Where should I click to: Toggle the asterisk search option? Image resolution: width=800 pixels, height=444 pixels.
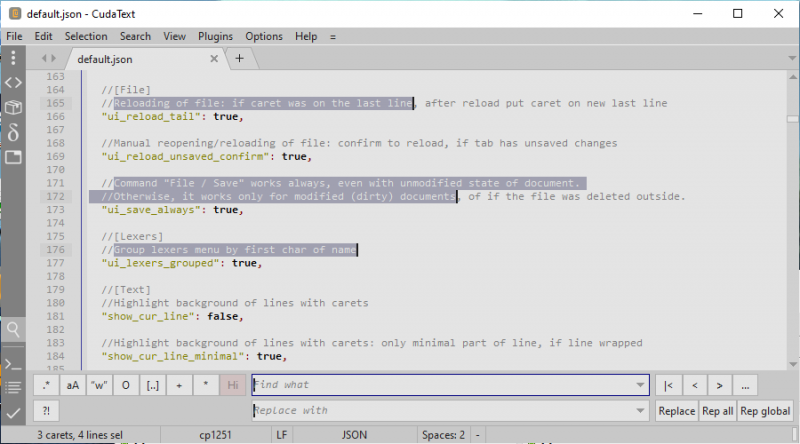(206, 385)
